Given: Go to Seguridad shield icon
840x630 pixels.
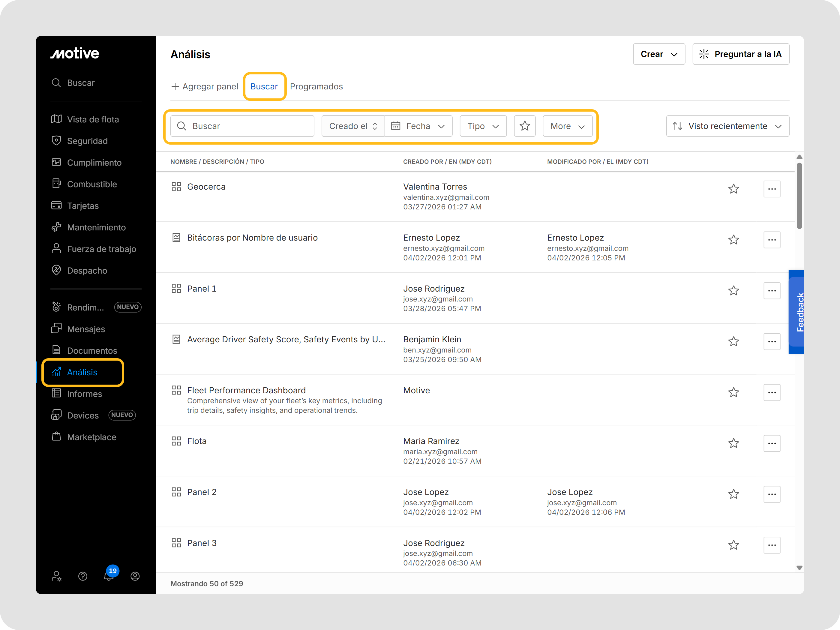Looking at the screenshot, I should (x=56, y=141).
